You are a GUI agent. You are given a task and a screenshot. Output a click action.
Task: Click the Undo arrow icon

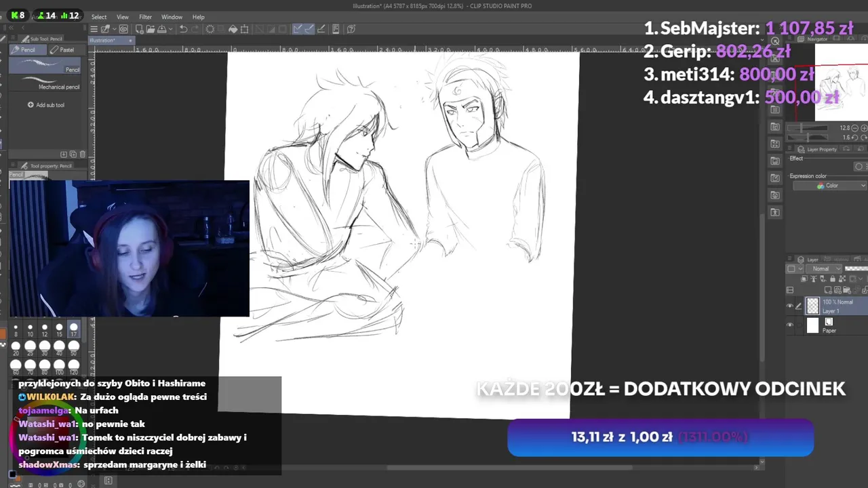(183, 28)
